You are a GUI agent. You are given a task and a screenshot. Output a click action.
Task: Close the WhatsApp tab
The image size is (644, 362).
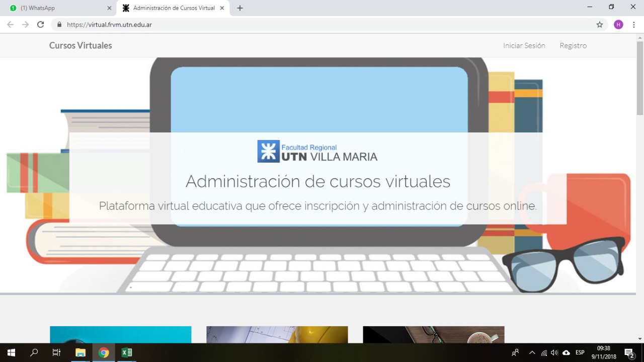tap(109, 8)
